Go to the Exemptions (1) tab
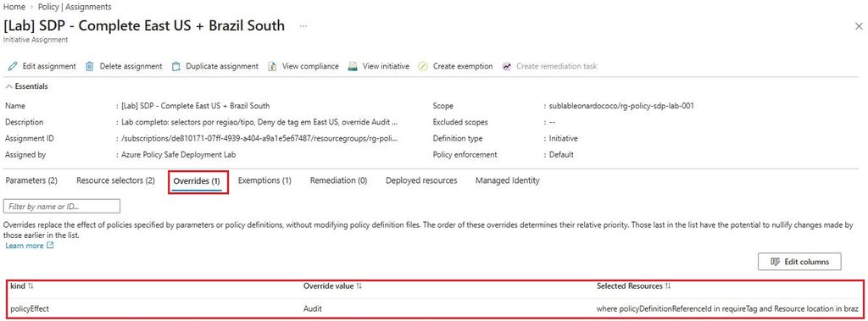Viewport: 868px width, 321px height. (264, 180)
